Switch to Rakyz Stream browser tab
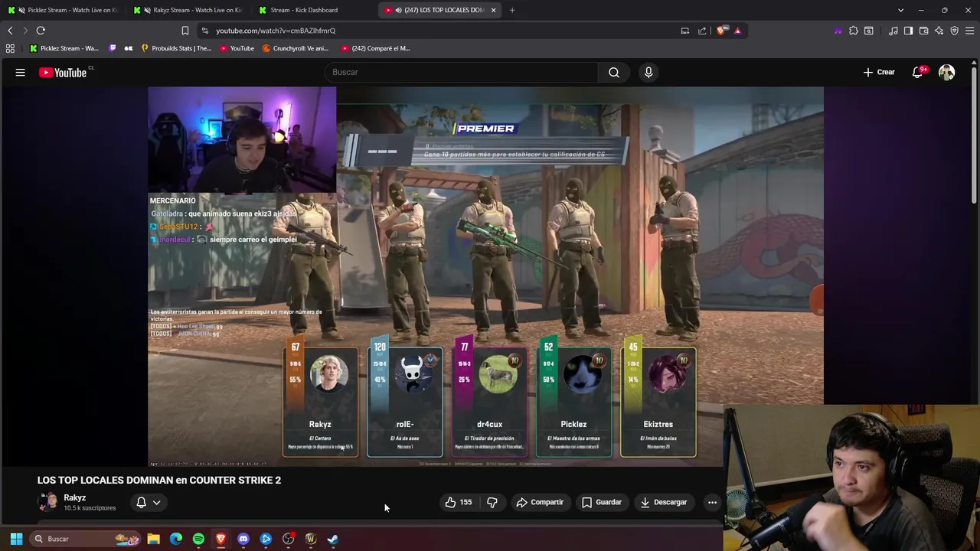The image size is (980, 551). tap(188, 10)
